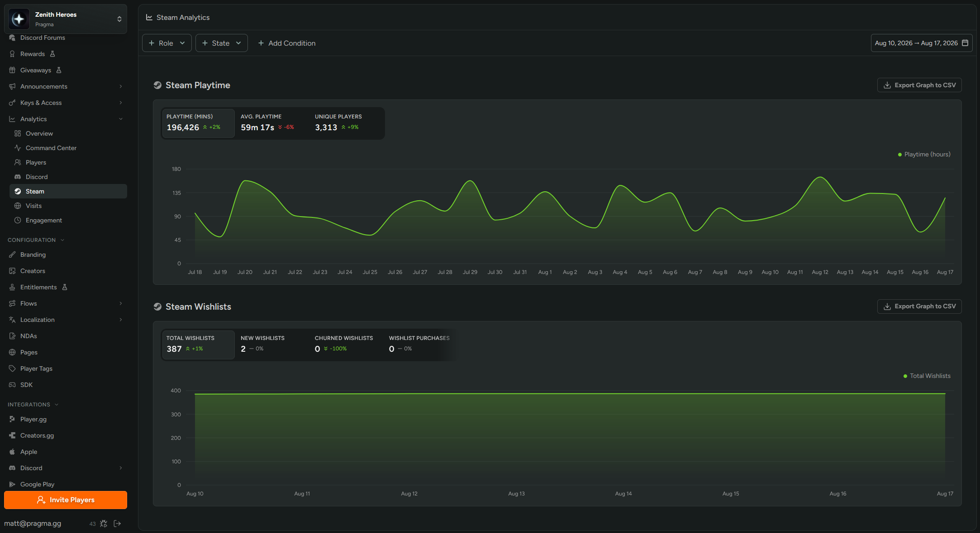Click the beta flask icon beside Rewards
980x533 pixels.
coord(52,54)
